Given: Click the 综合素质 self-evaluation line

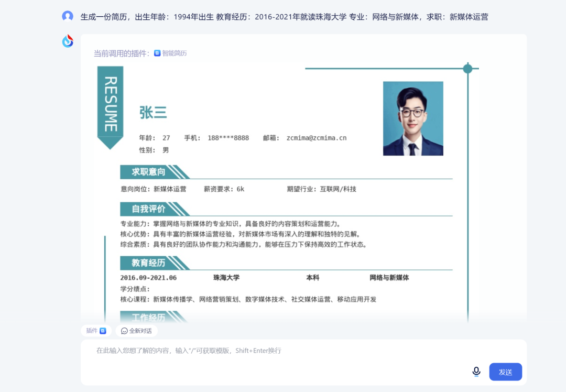Looking at the screenshot, I should tap(244, 245).
